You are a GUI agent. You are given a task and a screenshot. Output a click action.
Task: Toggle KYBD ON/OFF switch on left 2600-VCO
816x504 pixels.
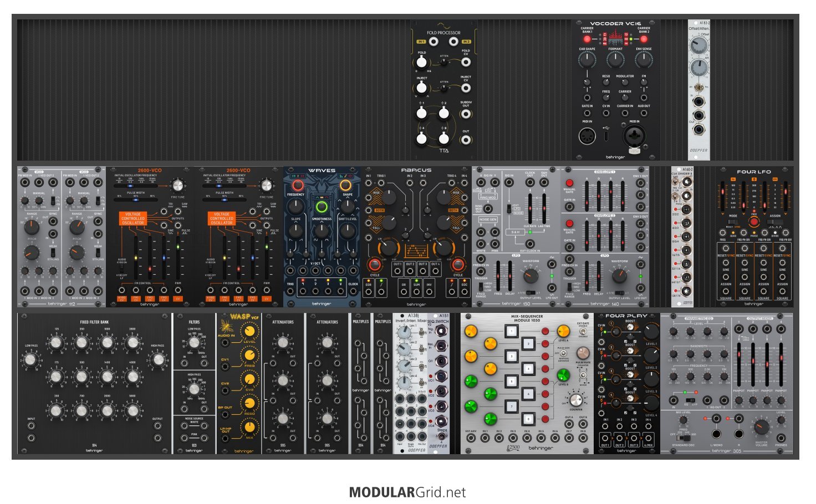pyautogui.click(x=122, y=269)
